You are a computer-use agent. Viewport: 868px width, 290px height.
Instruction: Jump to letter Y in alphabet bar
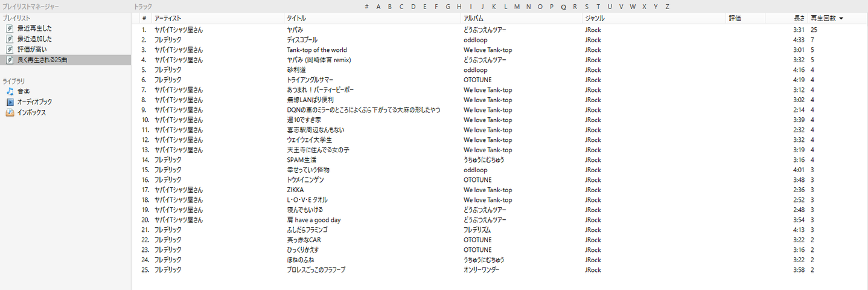coord(656,7)
